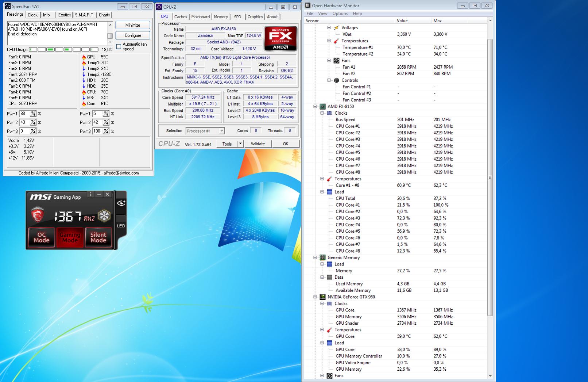Screen dimensions: 588x382
Task: Click the Open Hardware Monitor title bar icon
Action: (x=307, y=5)
